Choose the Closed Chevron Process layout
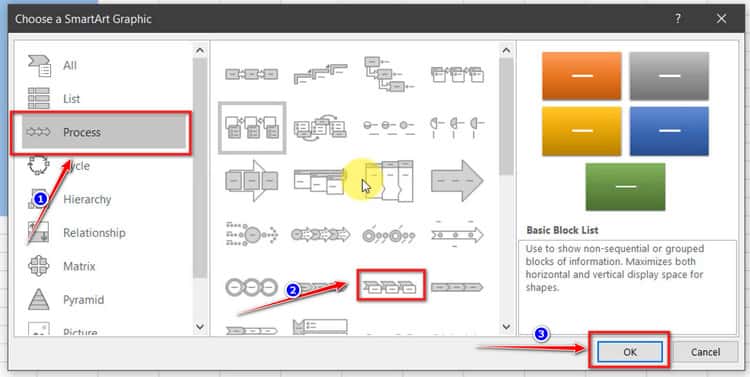 click(x=457, y=287)
